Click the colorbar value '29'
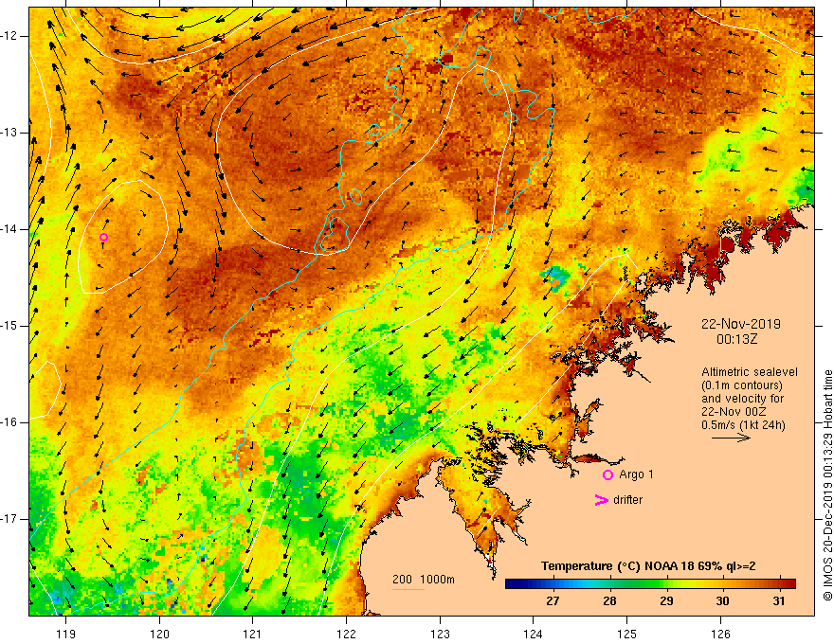Screen dimensions: 834x644 coord(666,601)
